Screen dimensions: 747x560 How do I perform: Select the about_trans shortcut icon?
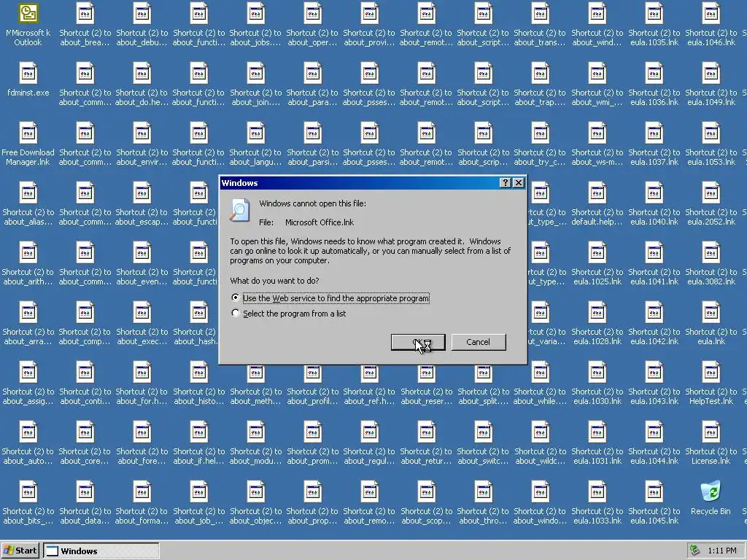click(x=540, y=13)
